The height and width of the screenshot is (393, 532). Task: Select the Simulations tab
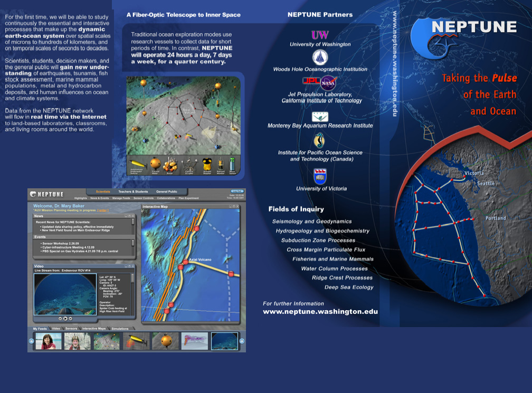(x=120, y=329)
